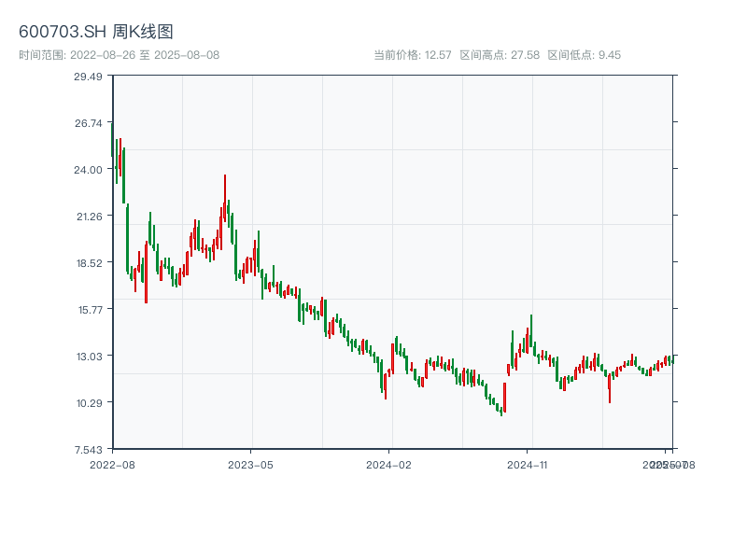Click y-axis value 24.00
This screenshot has height=560, width=747.
tap(88, 170)
